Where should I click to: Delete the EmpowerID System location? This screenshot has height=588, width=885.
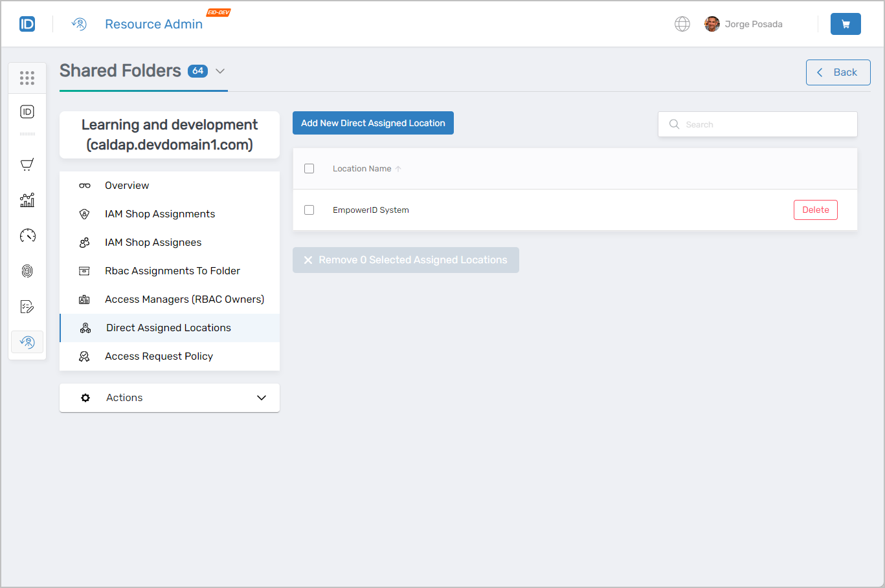click(815, 210)
